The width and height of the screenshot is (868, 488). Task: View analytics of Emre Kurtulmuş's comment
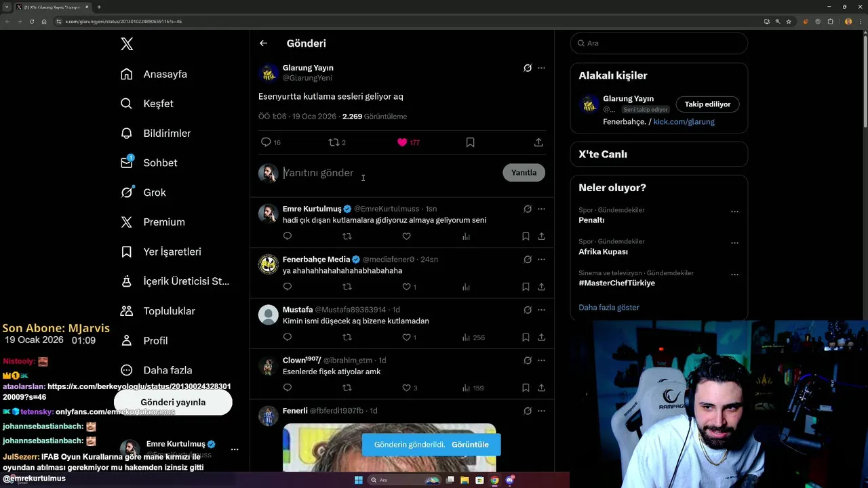(x=466, y=237)
